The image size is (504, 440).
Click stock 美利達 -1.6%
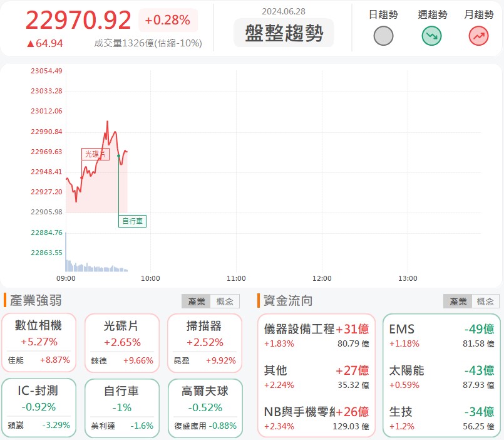(x=122, y=426)
